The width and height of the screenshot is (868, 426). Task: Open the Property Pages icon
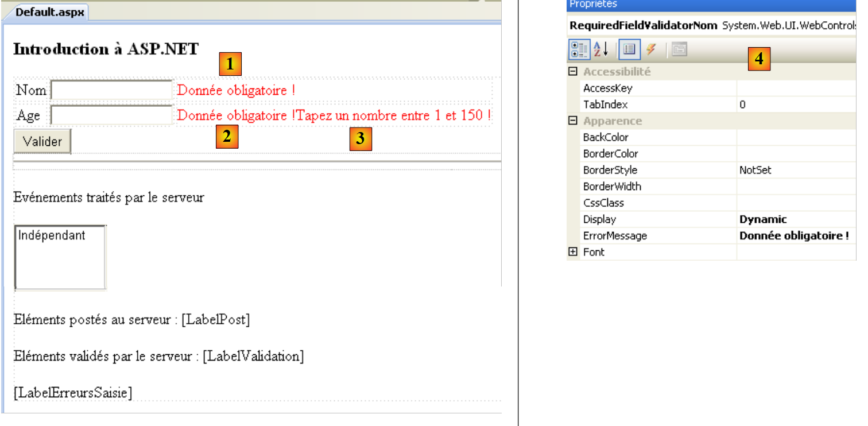(679, 50)
